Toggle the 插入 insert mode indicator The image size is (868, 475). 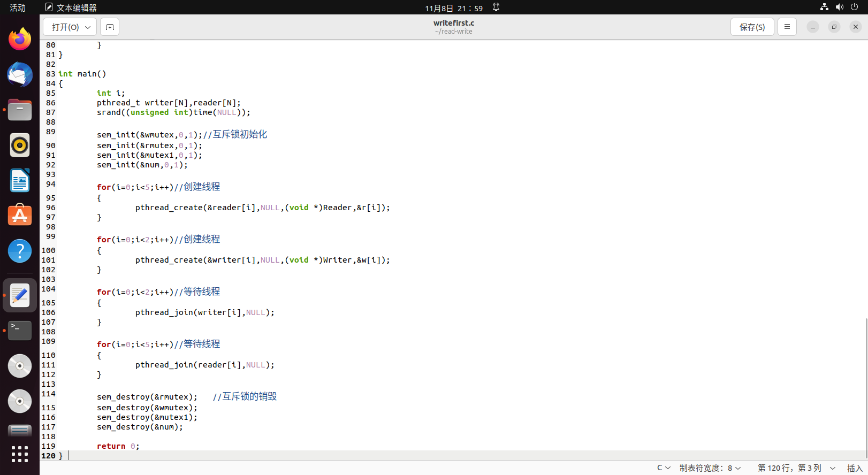855,468
